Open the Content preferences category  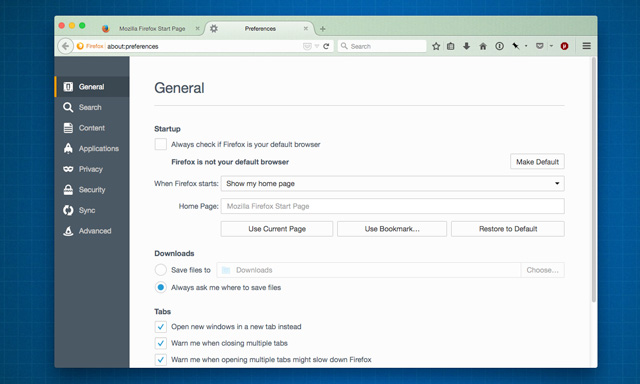(x=92, y=128)
